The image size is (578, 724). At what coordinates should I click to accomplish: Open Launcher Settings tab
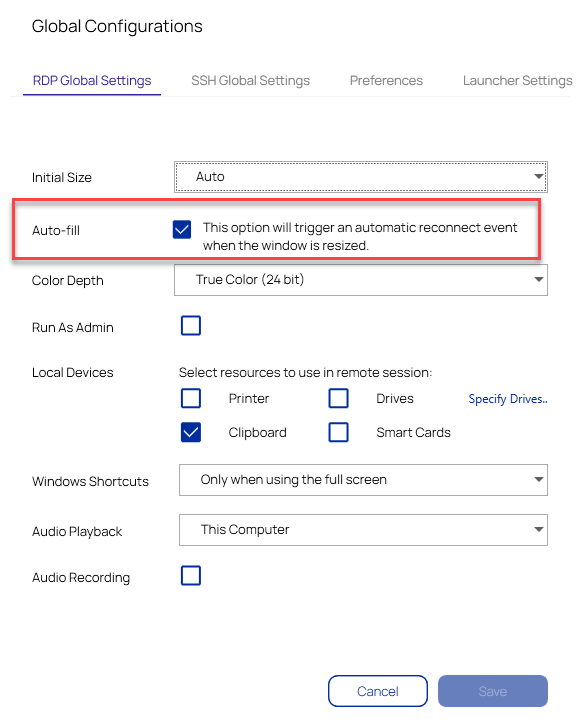click(x=518, y=81)
